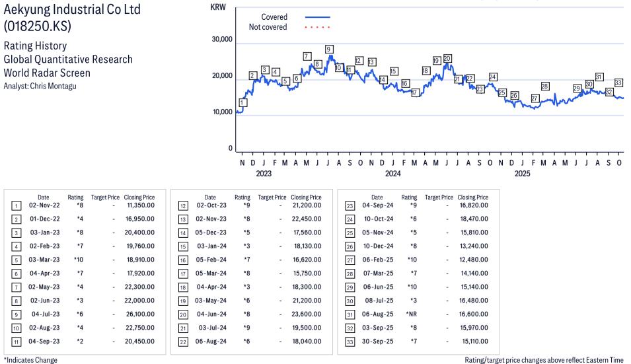Click the 30,000 label on the y-axis
This screenshot has width=631, height=364.
[x=221, y=40]
